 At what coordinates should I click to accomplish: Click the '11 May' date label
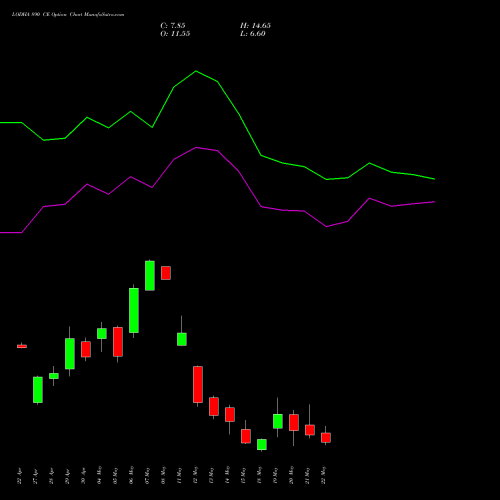[179, 475]
